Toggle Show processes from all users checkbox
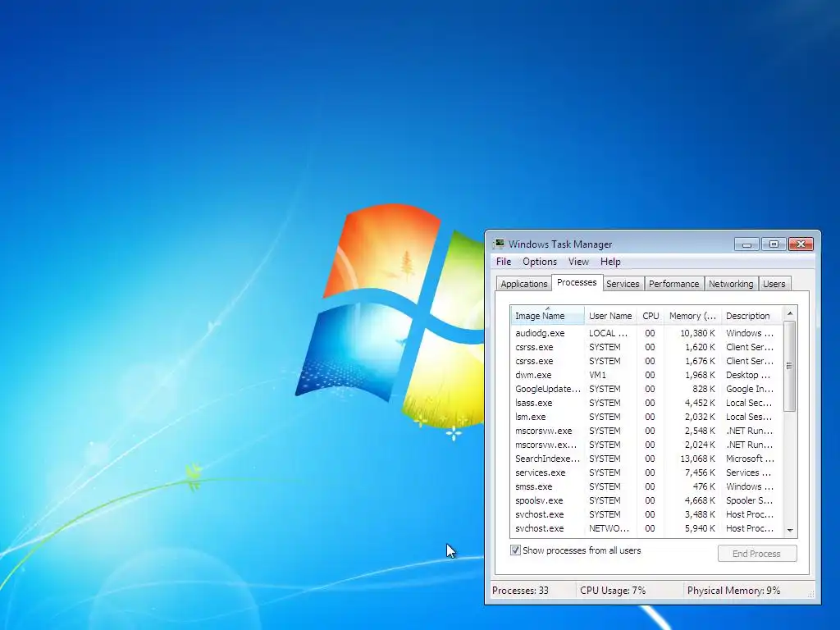This screenshot has height=630, width=840. [x=515, y=550]
